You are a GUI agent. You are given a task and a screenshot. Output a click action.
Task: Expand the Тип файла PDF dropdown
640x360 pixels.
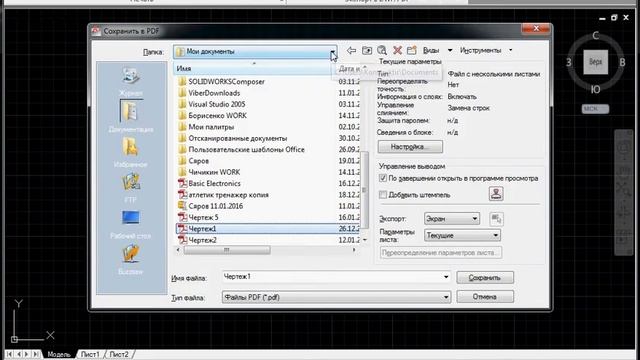(x=336, y=297)
